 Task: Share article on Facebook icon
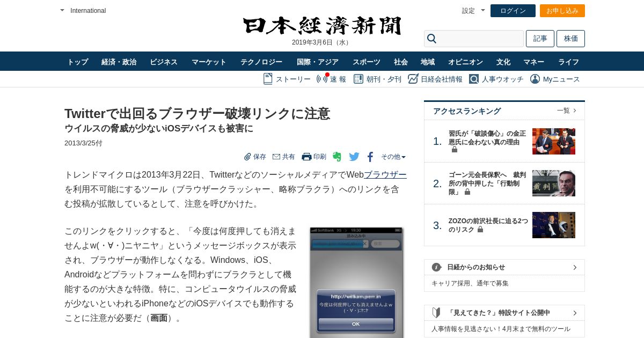point(370,157)
